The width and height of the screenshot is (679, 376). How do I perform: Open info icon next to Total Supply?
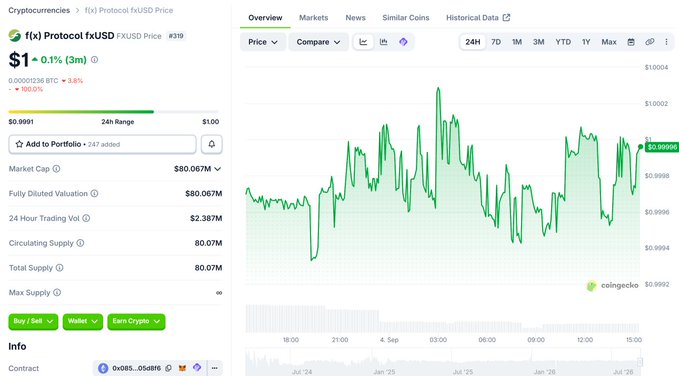[59, 268]
